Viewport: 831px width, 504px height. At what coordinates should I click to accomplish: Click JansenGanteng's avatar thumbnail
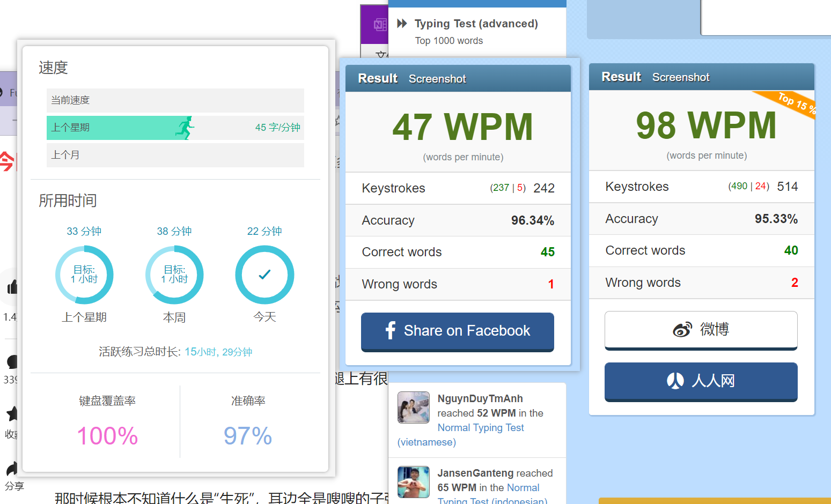[413, 482]
